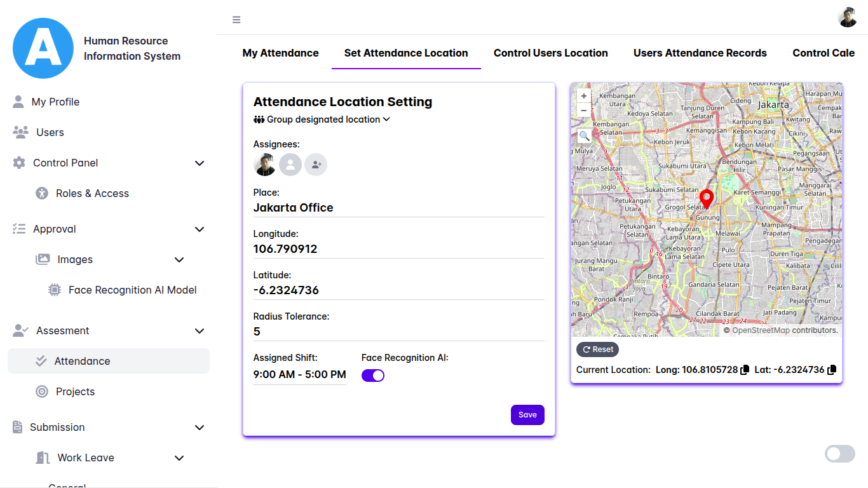Click the Current Location label text

613,370
